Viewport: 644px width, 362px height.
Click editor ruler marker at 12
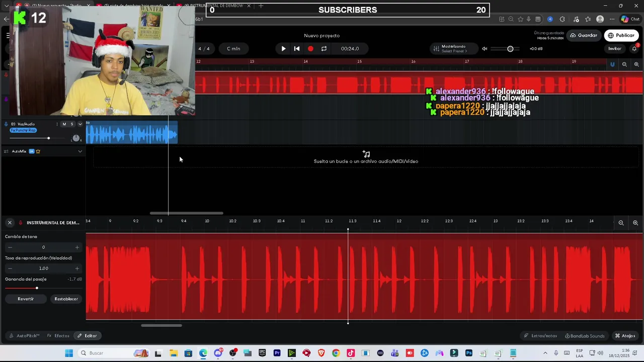(399, 221)
